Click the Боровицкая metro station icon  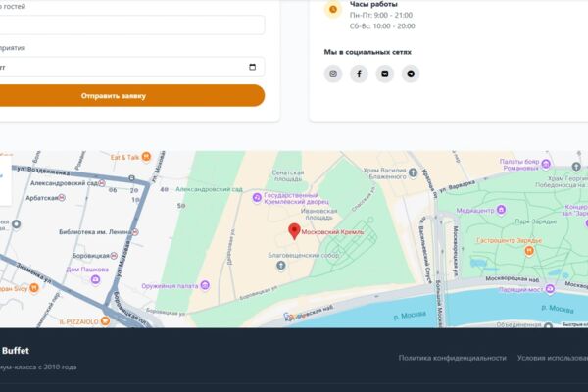pyautogui.click(x=114, y=256)
